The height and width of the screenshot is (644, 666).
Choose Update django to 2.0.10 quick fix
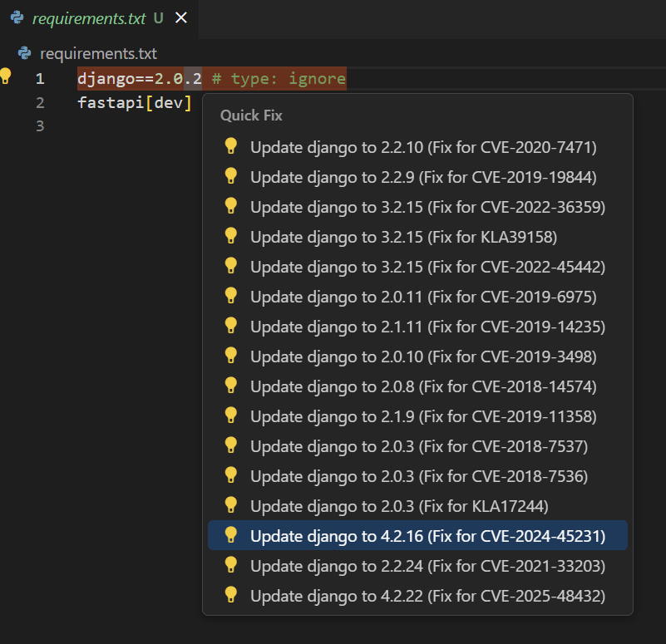[417, 356]
